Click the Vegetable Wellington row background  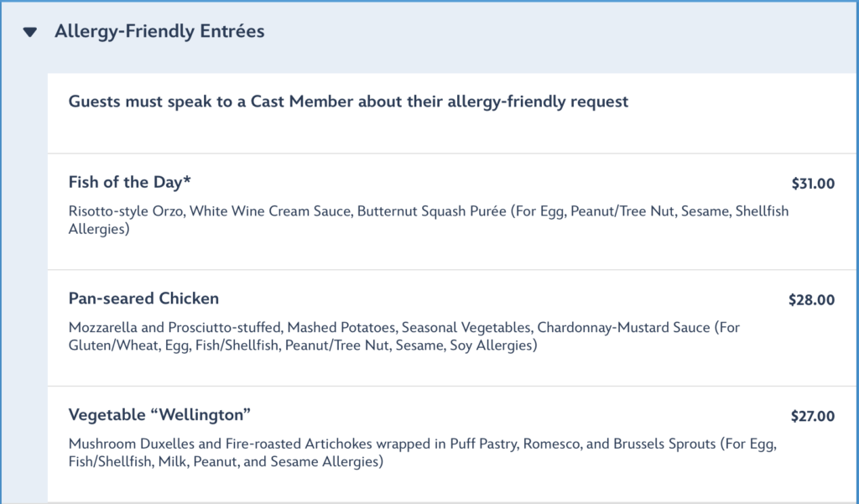tap(453, 444)
